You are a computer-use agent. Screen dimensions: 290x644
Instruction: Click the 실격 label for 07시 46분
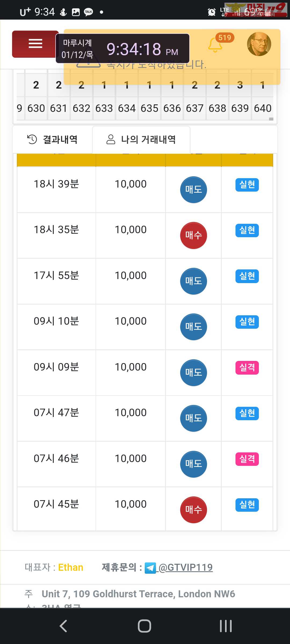click(x=247, y=459)
